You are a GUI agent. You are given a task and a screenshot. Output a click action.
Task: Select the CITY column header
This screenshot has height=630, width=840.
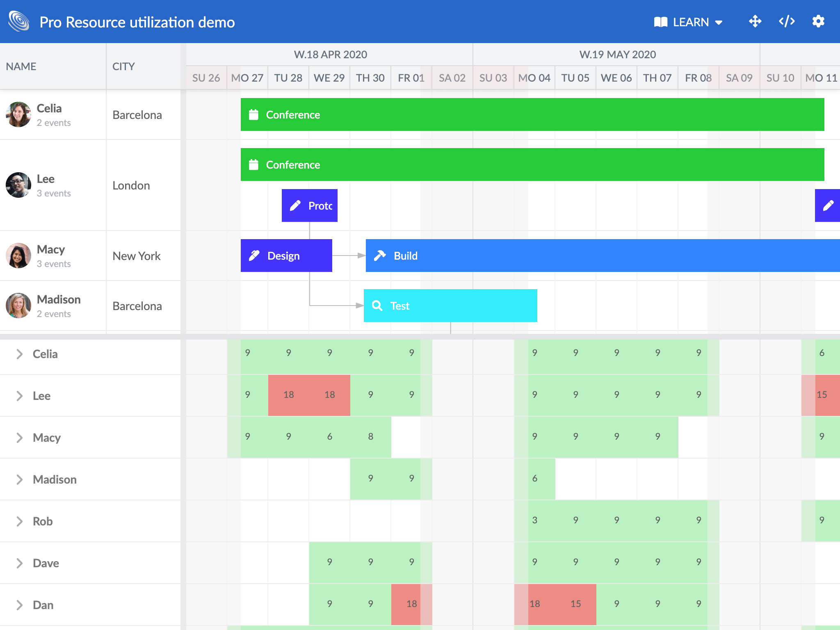tap(123, 66)
